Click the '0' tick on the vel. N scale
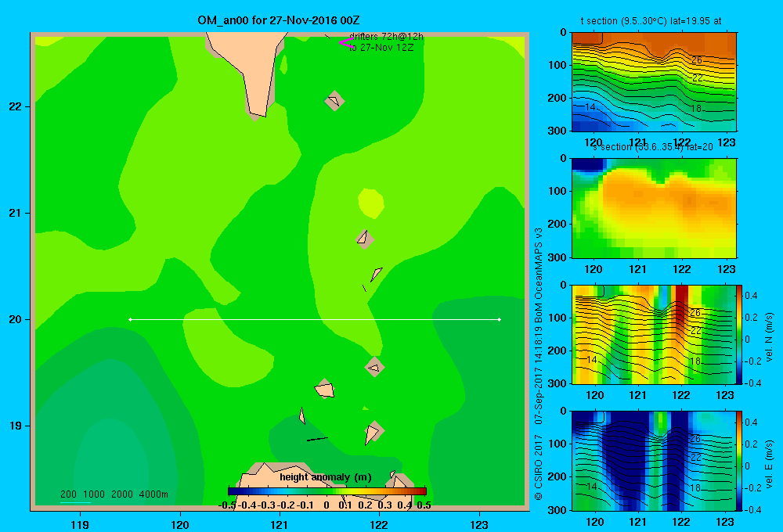Image resolution: width=783 pixels, height=532 pixels. click(x=748, y=340)
